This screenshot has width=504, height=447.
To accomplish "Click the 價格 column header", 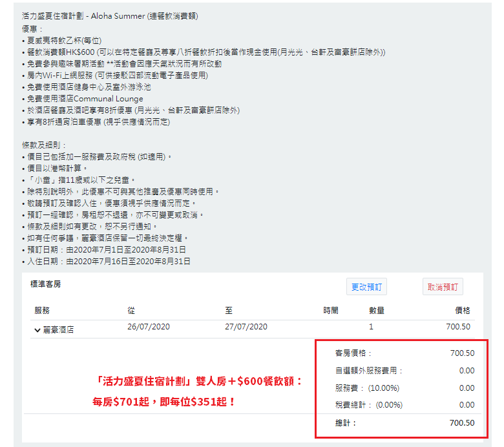I will point(463,311).
